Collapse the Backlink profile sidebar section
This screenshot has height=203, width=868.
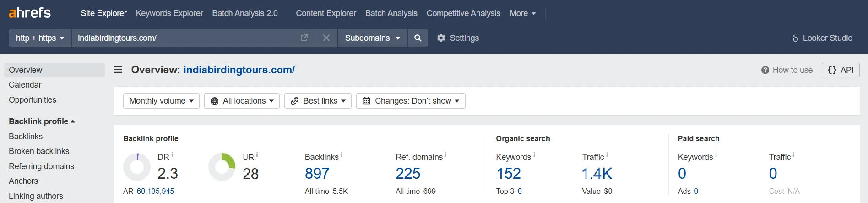coord(42,121)
